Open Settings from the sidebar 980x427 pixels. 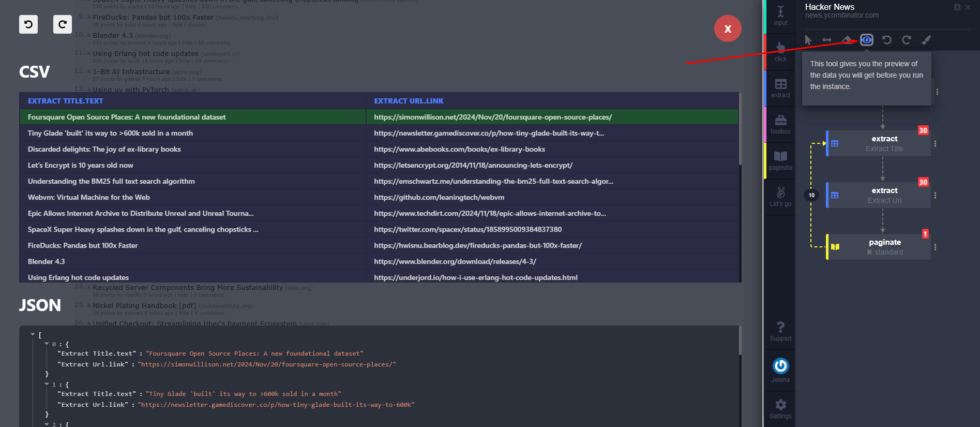pyautogui.click(x=780, y=408)
